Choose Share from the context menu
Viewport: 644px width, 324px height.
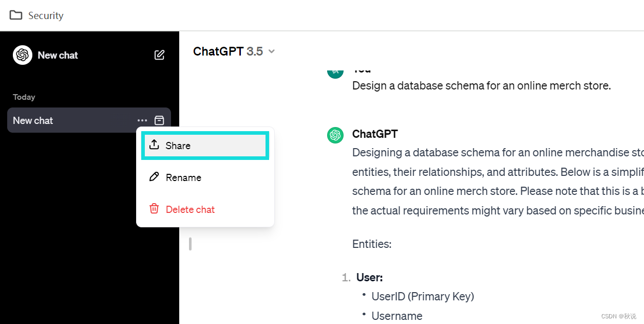(205, 146)
